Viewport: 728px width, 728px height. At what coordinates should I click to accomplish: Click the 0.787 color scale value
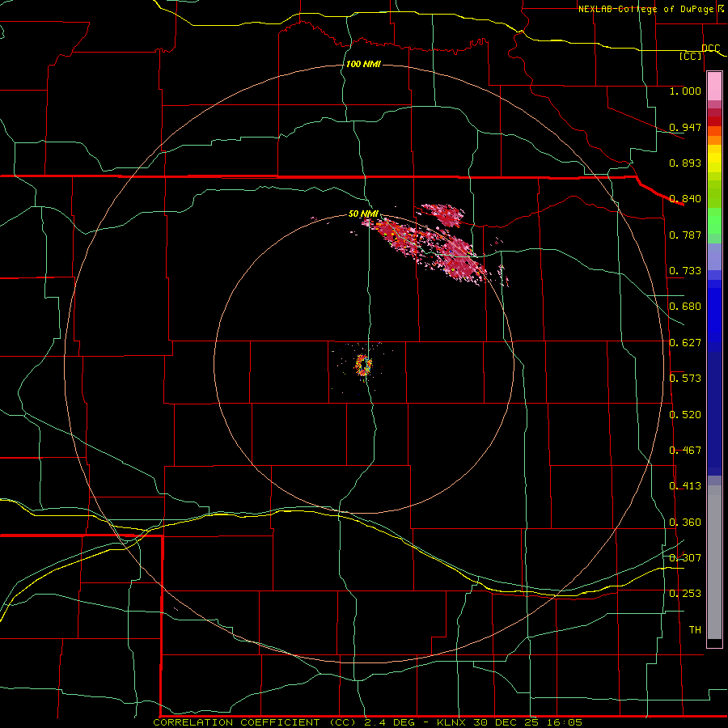tap(685, 235)
